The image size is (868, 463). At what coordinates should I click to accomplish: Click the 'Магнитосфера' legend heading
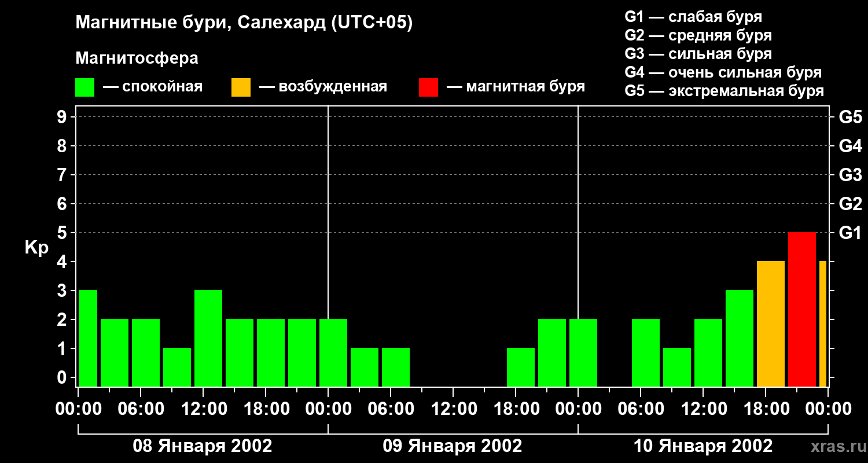(137, 58)
